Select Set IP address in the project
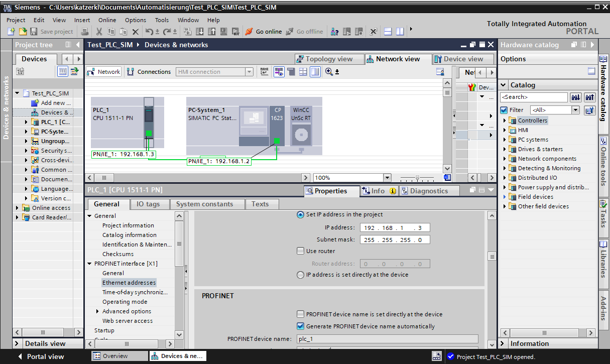The width and height of the screenshot is (610, 364). pos(300,214)
